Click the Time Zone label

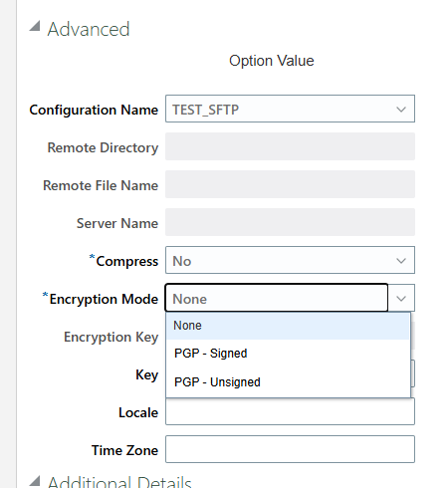pyautogui.click(x=124, y=450)
